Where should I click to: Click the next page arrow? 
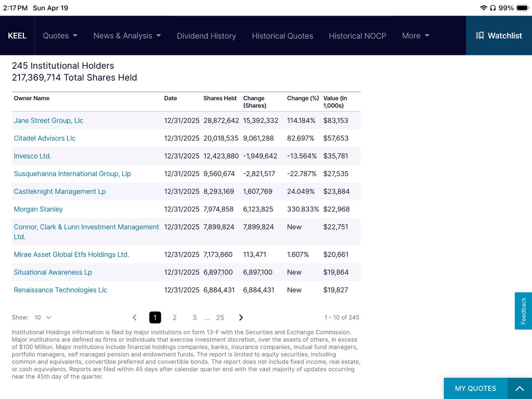tap(241, 317)
